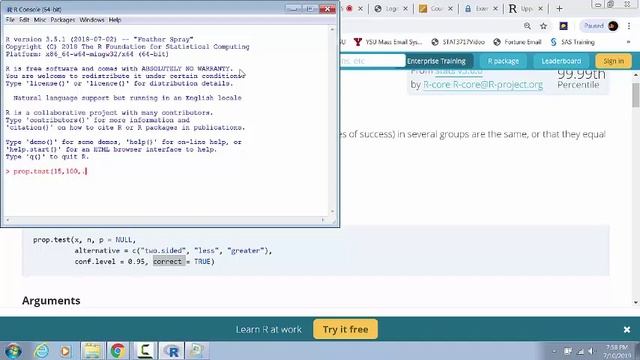Open the YSU Mass Email Sys bookmark
This screenshot has width=640, height=360.
click(x=388, y=42)
